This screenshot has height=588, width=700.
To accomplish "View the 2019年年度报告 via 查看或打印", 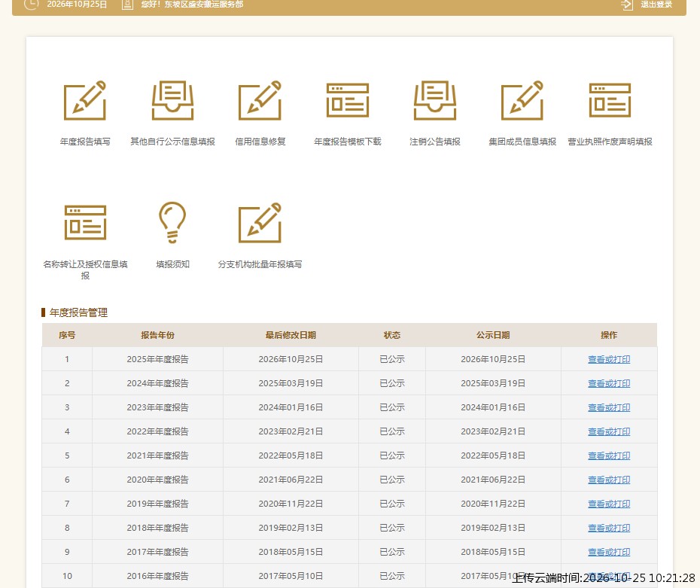I will tap(609, 504).
